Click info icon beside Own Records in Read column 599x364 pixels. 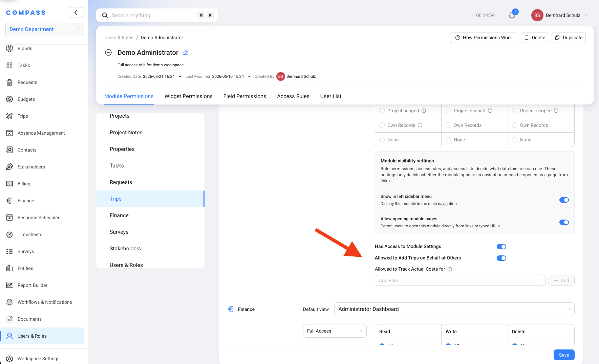[x=420, y=125]
